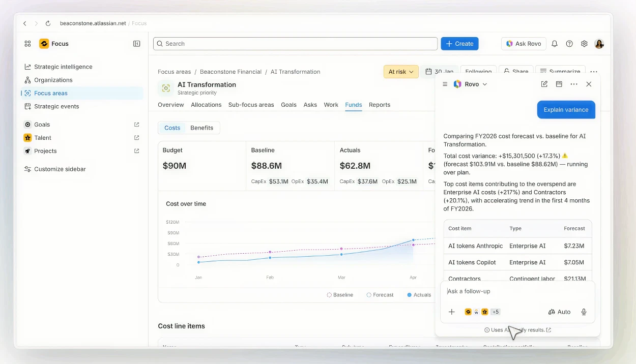Collapse the sidebar with the panel icon
This screenshot has height=364, width=636.
[137, 44]
